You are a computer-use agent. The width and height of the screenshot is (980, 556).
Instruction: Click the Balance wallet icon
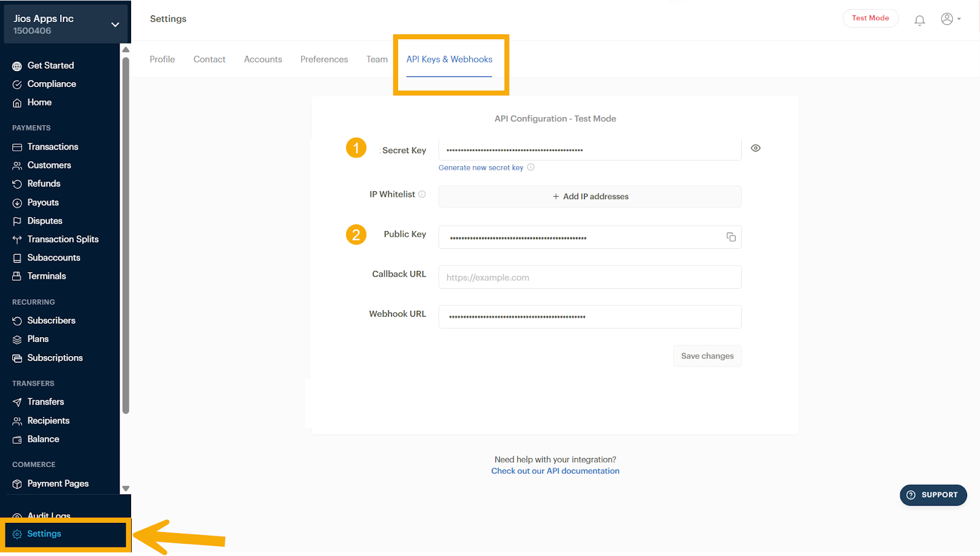point(17,440)
